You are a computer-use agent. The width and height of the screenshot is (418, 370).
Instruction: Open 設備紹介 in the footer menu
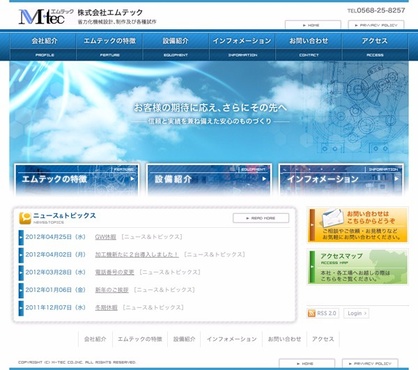(x=184, y=339)
